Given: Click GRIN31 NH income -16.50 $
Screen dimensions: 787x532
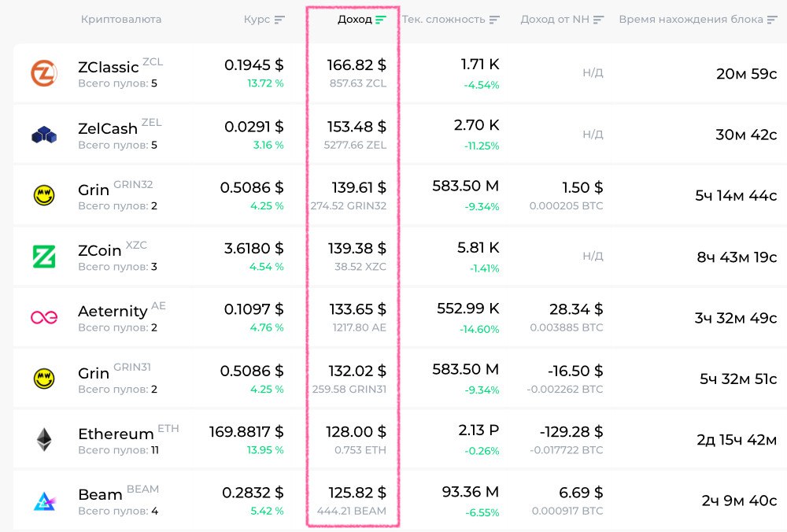Looking at the screenshot, I should [575, 371].
